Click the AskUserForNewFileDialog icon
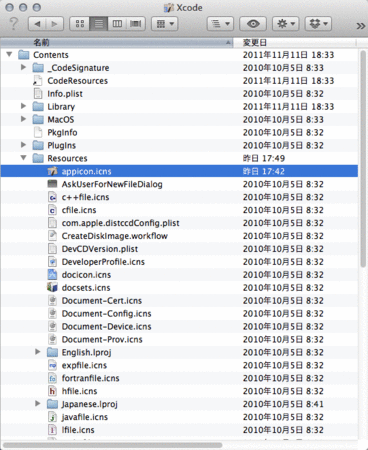 pyautogui.click(x=52, y=184)
